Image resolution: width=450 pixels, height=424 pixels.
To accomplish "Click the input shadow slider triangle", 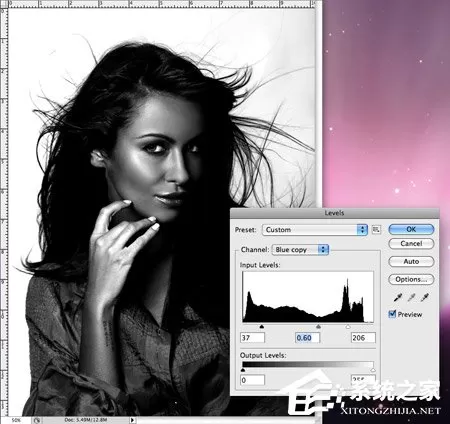I will click(x=262, y=327).
